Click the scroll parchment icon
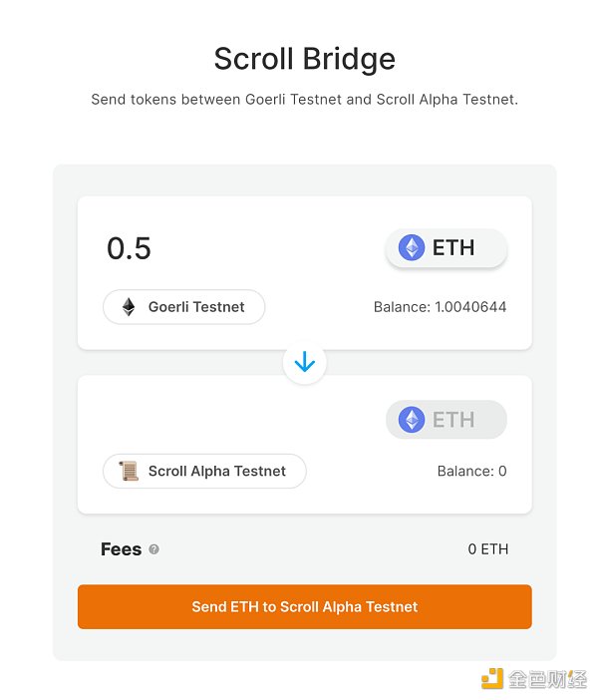This screenshot has height=700, width=598. [x=129, y=471]
